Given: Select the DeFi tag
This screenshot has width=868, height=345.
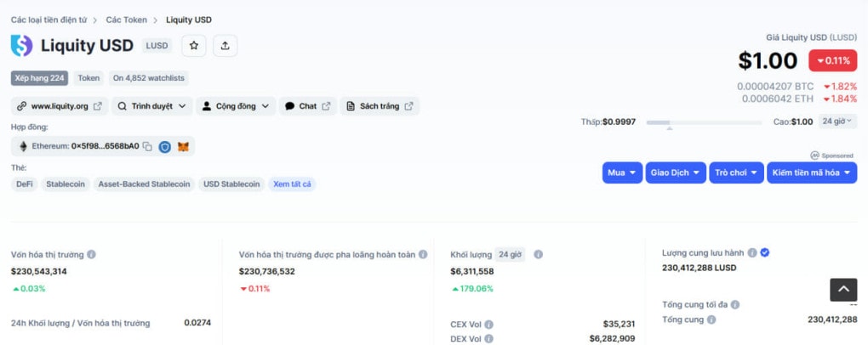Looking at the screenshot, I should pos(25,184).
